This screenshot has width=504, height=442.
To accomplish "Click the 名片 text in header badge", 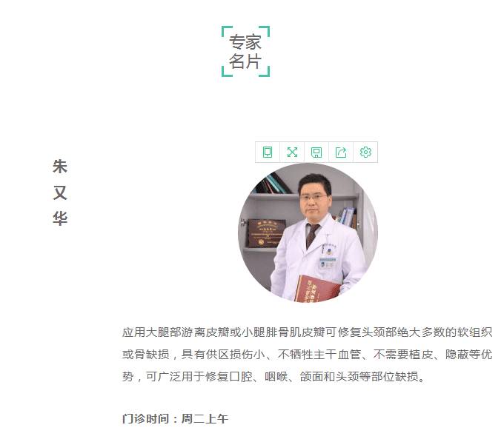I will coord(245,61).
